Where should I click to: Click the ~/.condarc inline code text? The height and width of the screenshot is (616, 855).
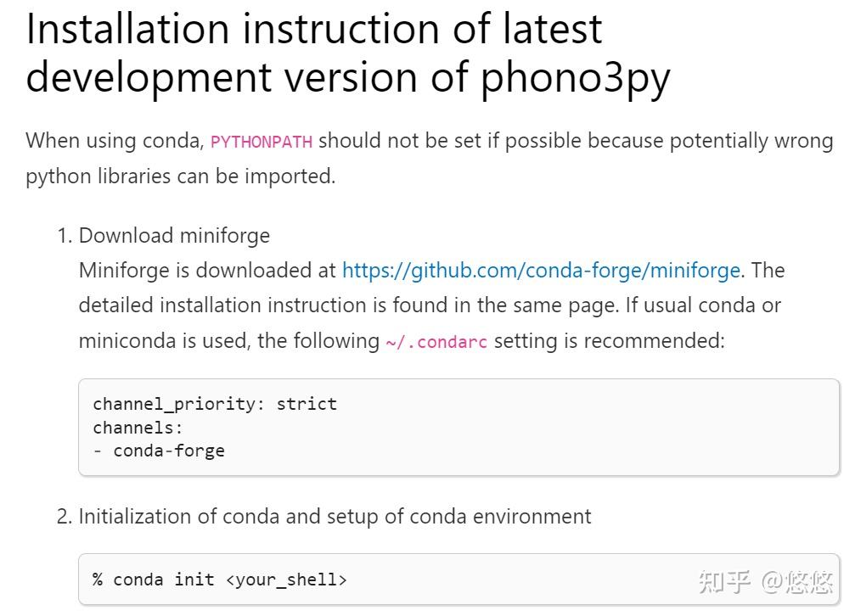pyautogui.click(x=436, y=343)
